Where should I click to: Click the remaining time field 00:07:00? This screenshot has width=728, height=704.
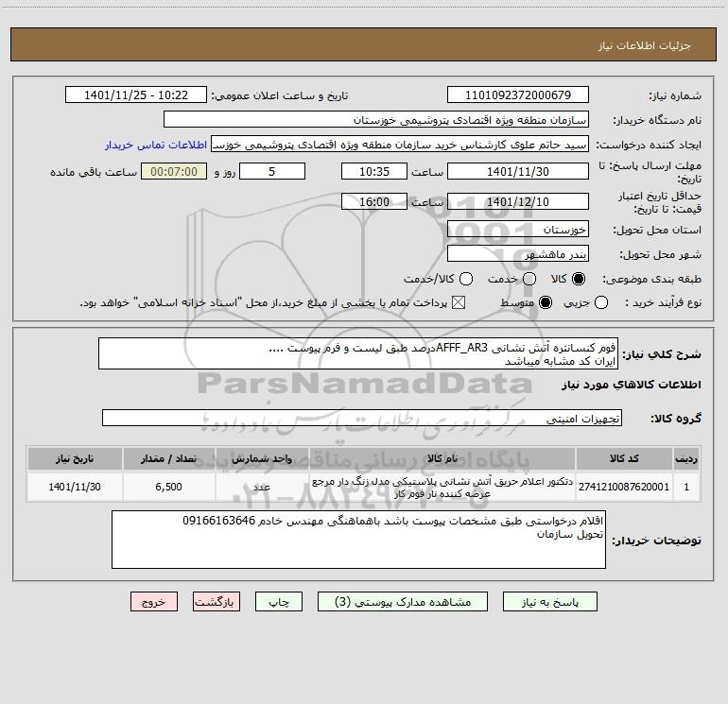(x=174, y=172)
